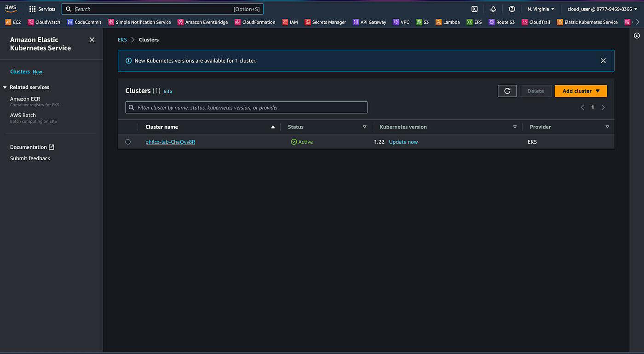
Task: Open IAM bookmark shortcut
Action: click(x=290, y=22)
